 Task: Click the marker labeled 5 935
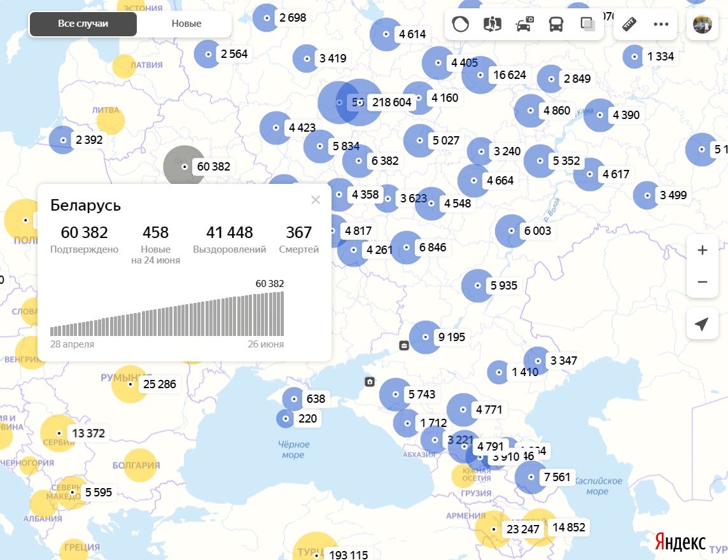coord(478,286)
